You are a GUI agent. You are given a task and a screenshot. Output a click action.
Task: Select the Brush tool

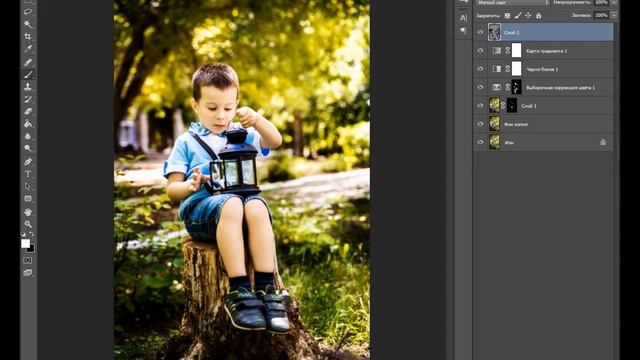(x=28, y=74)
